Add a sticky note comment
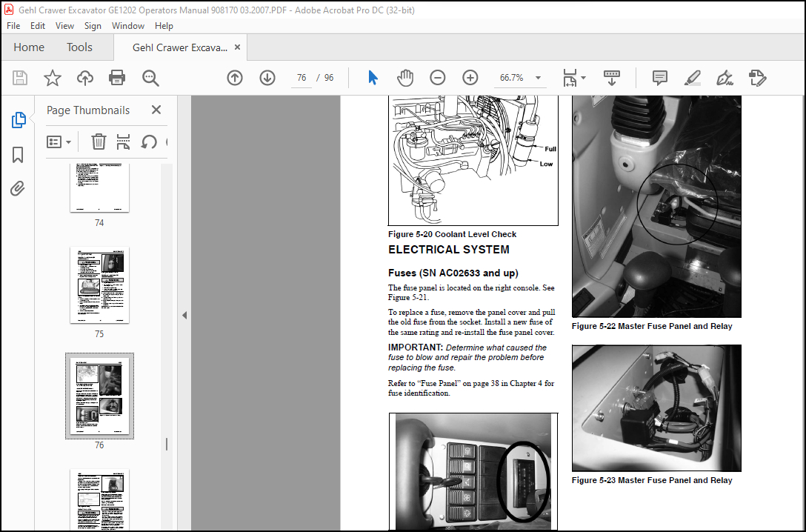Viewport: 806px width, 532px height. [x=660, y=78]
